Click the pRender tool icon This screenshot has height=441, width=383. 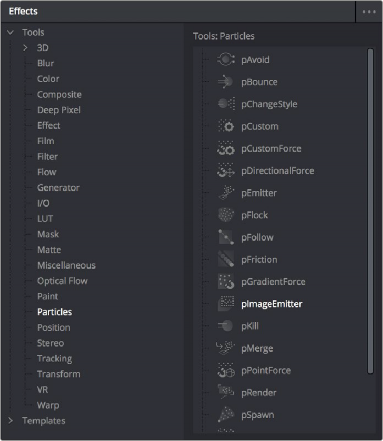click(x=226, y=392)
